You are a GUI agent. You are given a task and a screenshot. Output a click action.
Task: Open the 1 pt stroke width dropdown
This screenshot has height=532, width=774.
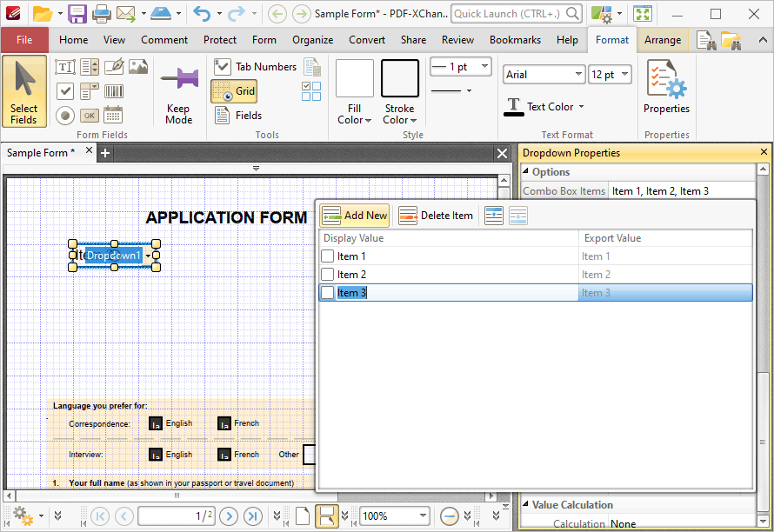(x=485, y=66)
